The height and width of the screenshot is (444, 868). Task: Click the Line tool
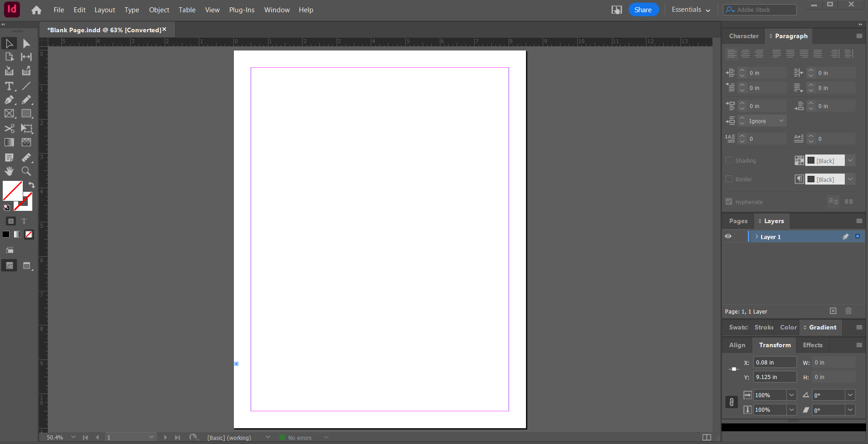point(26,86)
